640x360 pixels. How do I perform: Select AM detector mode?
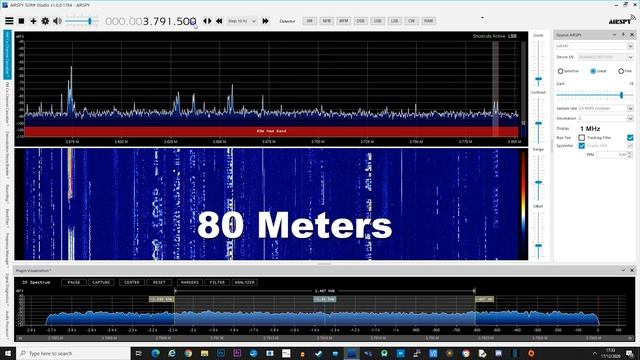click(309, 21)
